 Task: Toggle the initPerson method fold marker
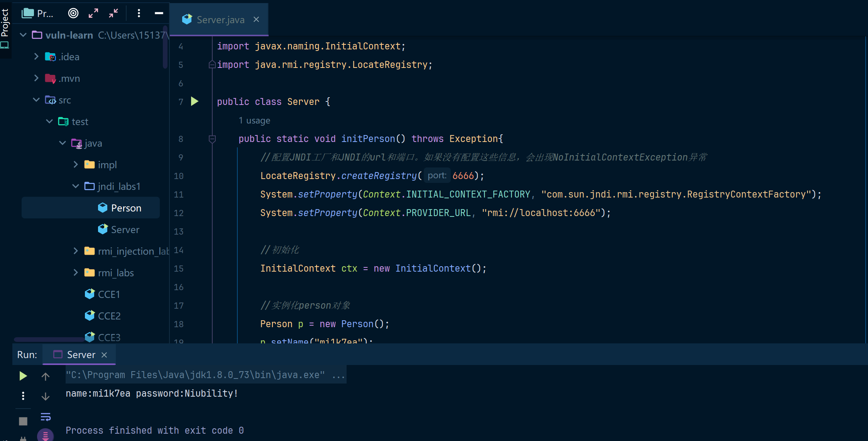click(x=212, y=139)
